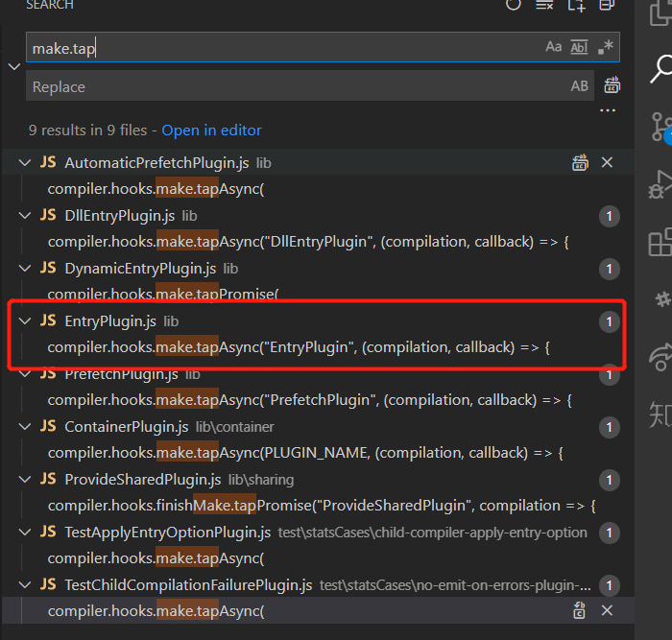Click the match count badge for DllEntryPlugin.js
Image resolution: width=672 pixels, height=640 pixels.
tap(609, 216)
